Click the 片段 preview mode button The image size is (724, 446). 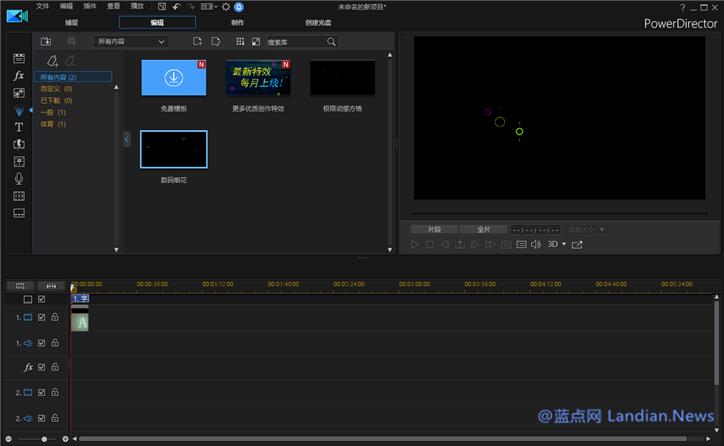pos(434,229)
